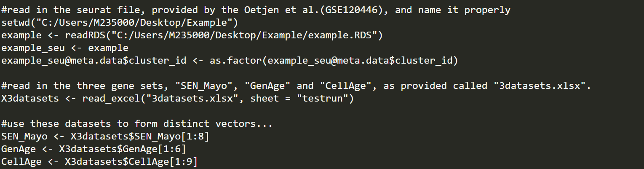Click the "C:/Users/M235000/Desktop/Example" path in setwd

coord(135,22)
